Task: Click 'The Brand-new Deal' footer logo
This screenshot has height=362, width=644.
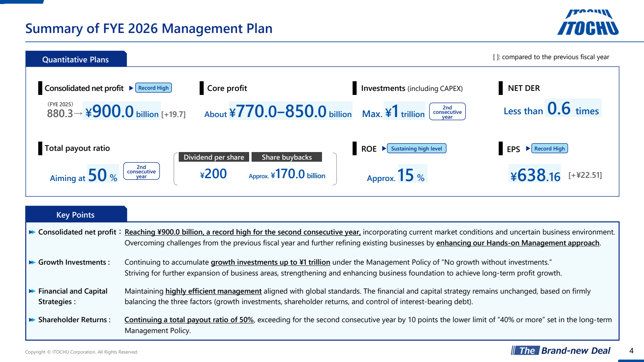Action: pyautogui.click(x=561, y=350)
